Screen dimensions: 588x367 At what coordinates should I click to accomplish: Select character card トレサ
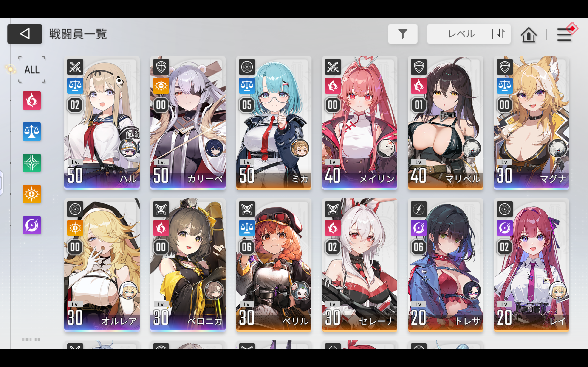click(x=445, y=265)
